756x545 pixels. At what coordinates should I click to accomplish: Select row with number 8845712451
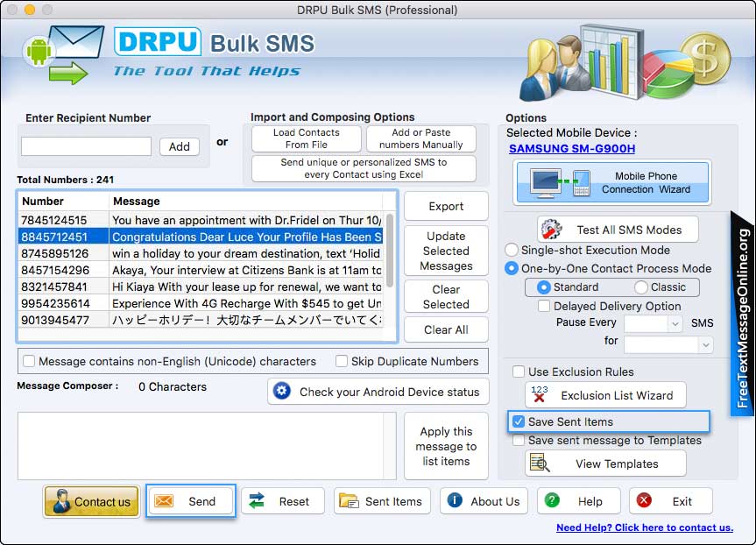tap(201, 237)
